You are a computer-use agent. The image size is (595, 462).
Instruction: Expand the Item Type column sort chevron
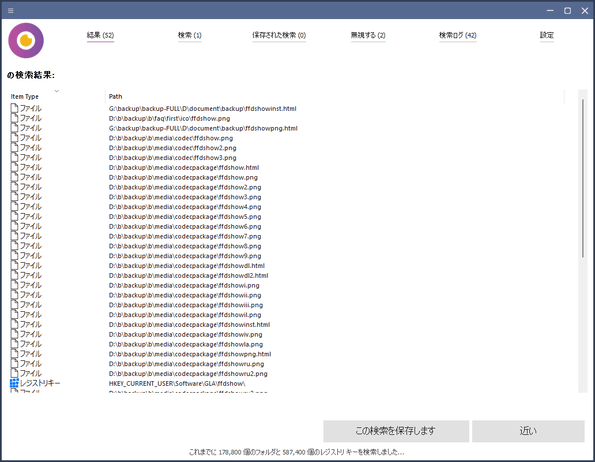tap(57, 91)
